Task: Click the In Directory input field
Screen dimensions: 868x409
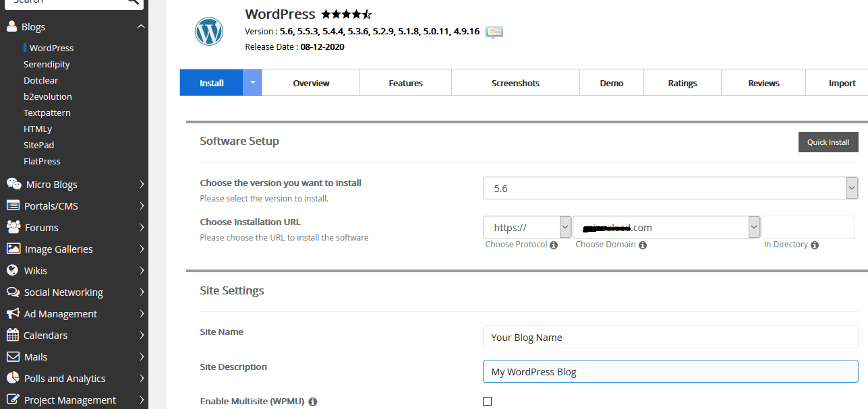Action: coord(808,227)
